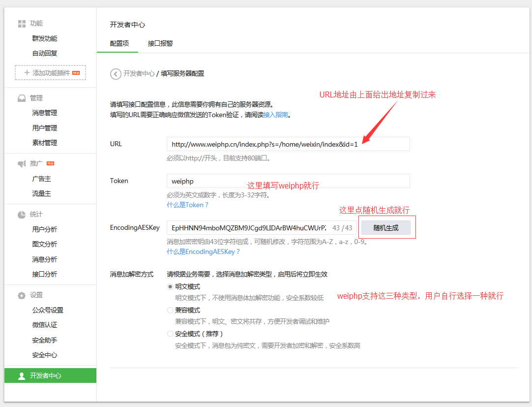Open the 接入指南 link
This screenshot has height=407, width=532.
point(276,115)
